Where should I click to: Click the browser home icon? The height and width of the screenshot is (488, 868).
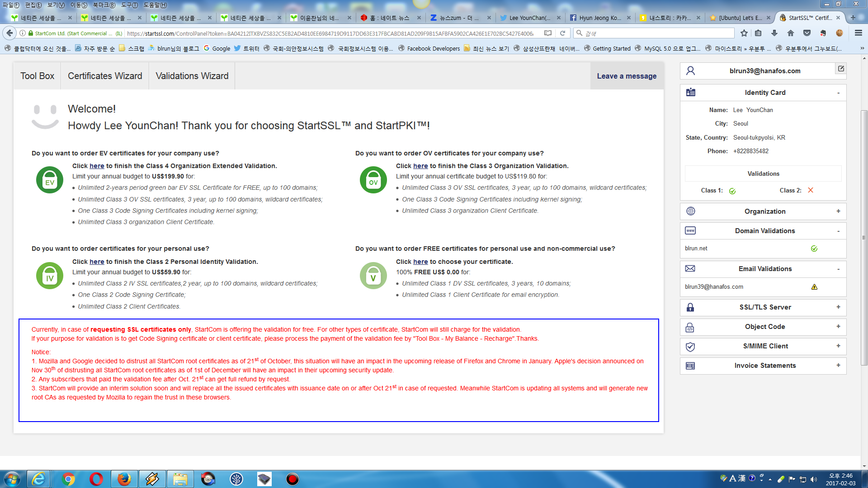[791, 33]
